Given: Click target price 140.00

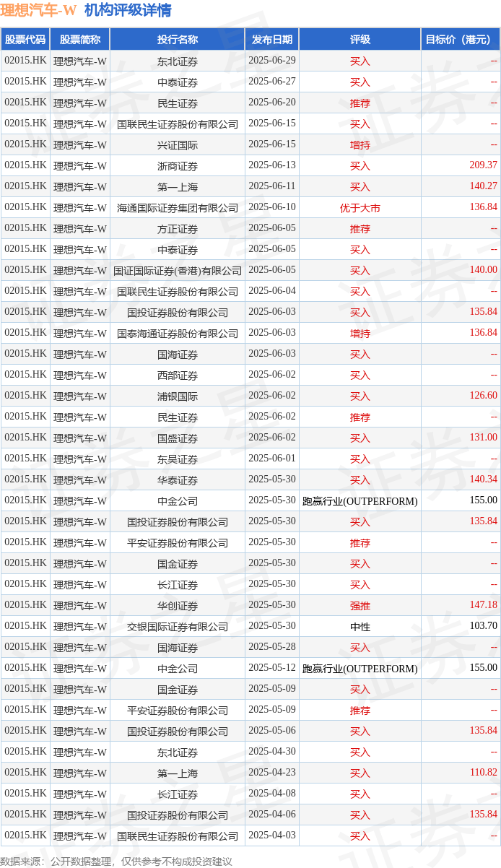Looking at the screenshot, I should (483, 270).
